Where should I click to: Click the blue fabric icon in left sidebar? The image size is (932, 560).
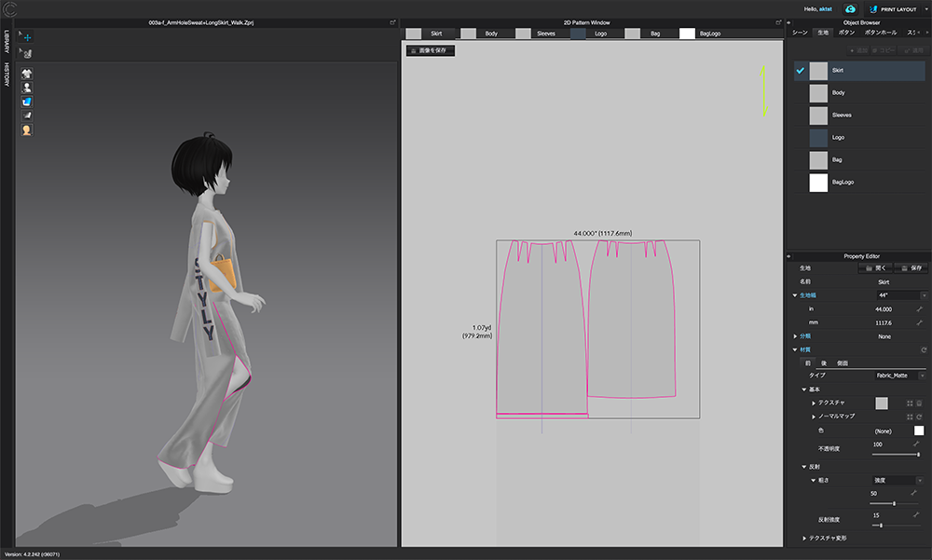(x=27, y=99)
